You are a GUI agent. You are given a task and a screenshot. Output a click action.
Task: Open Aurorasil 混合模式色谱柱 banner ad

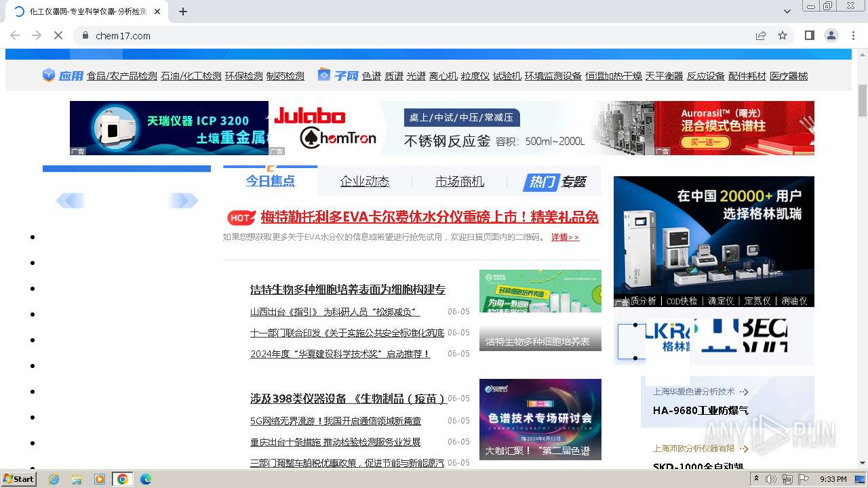734,128
